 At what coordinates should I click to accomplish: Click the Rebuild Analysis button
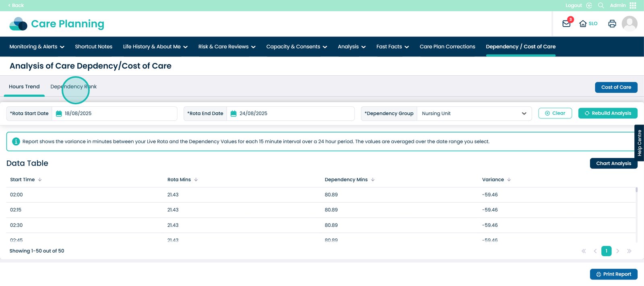(x=608, y=113)
